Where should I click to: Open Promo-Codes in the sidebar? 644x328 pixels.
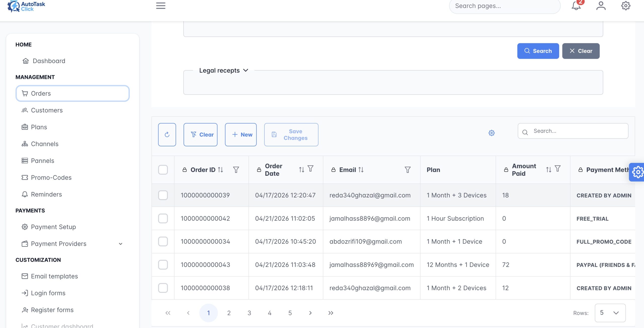pos(72,178)
